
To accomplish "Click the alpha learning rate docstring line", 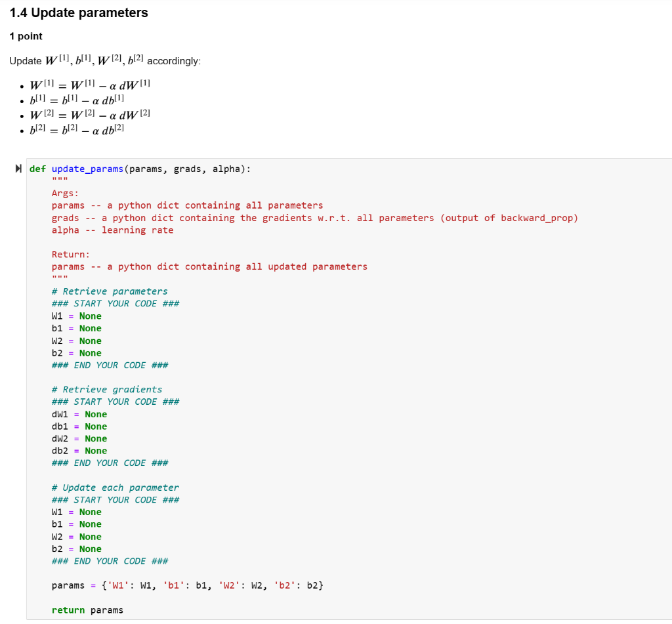I will tap(112, 230).
